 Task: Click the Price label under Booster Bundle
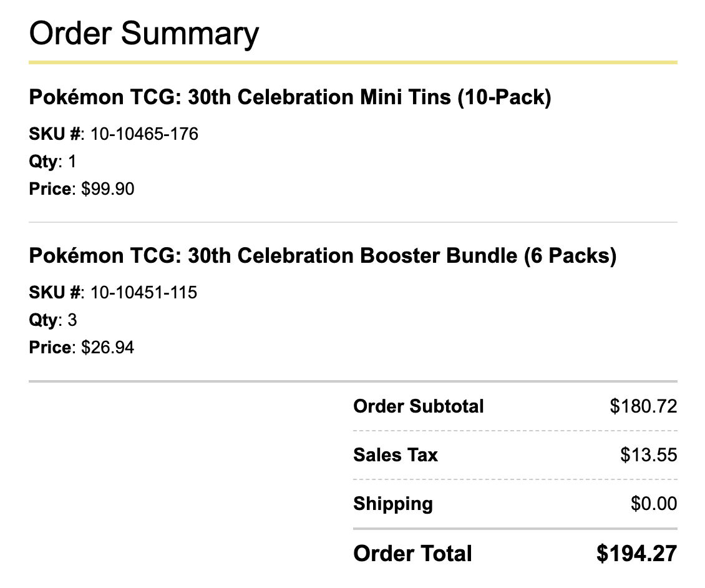[50, 348]
